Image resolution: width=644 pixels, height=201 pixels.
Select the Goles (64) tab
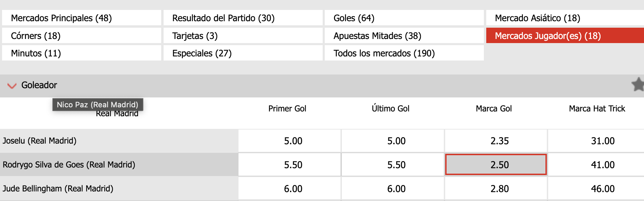(x=404, y=18)
